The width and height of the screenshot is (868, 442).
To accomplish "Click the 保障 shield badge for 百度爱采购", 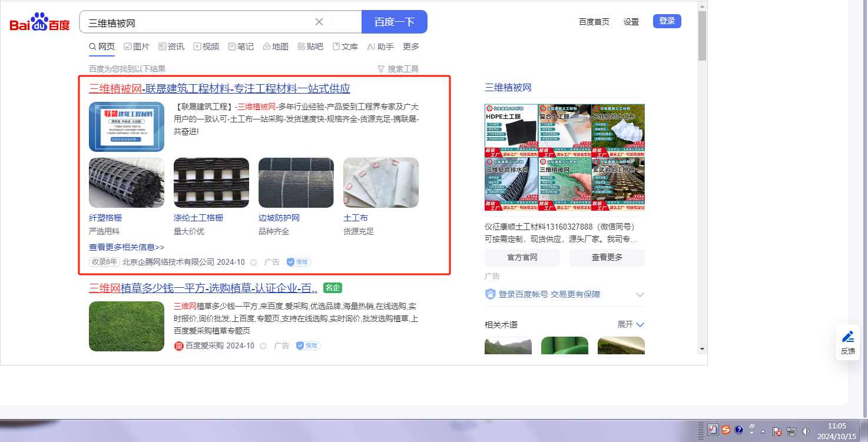I will [309, 345].
